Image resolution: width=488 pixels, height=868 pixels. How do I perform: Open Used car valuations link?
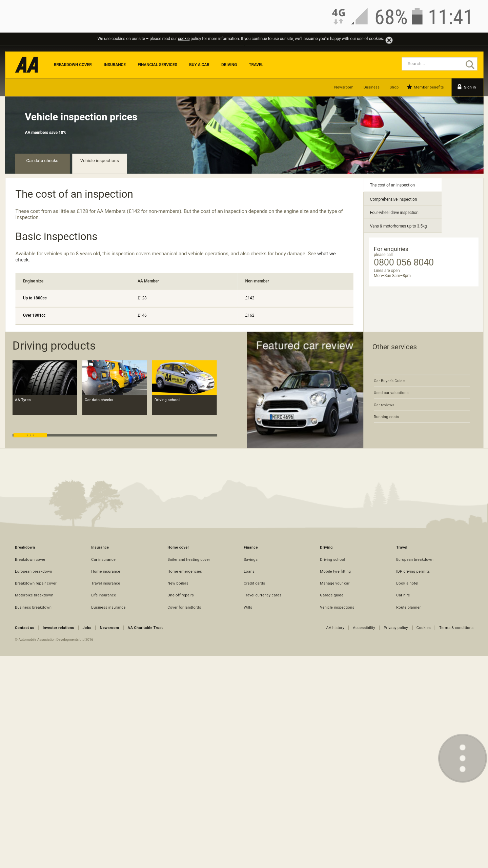391,393
